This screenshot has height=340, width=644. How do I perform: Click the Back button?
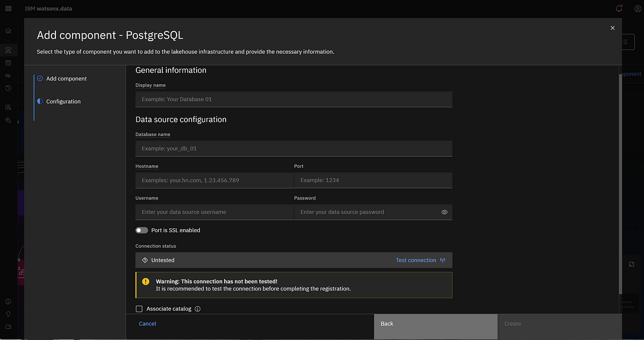tap(436, 326)
